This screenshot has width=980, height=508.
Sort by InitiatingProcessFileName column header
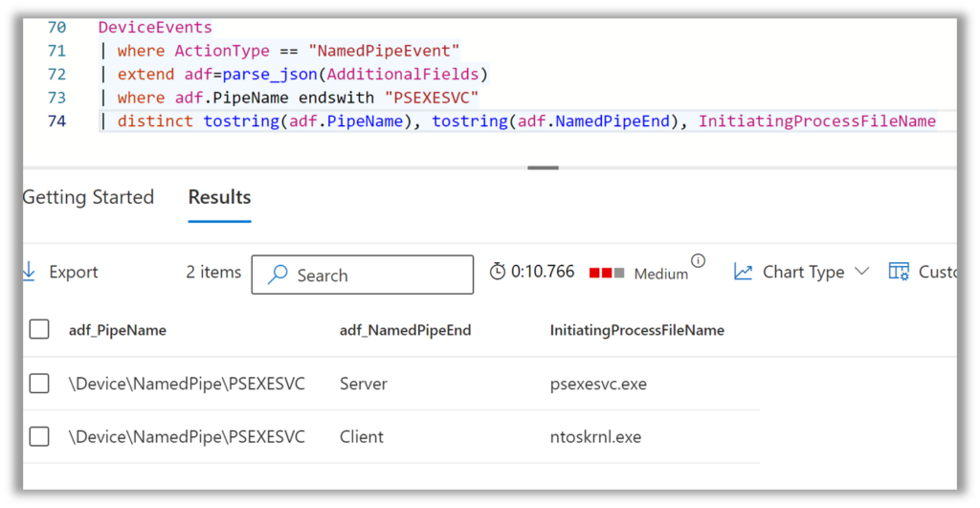coord(636,330)
